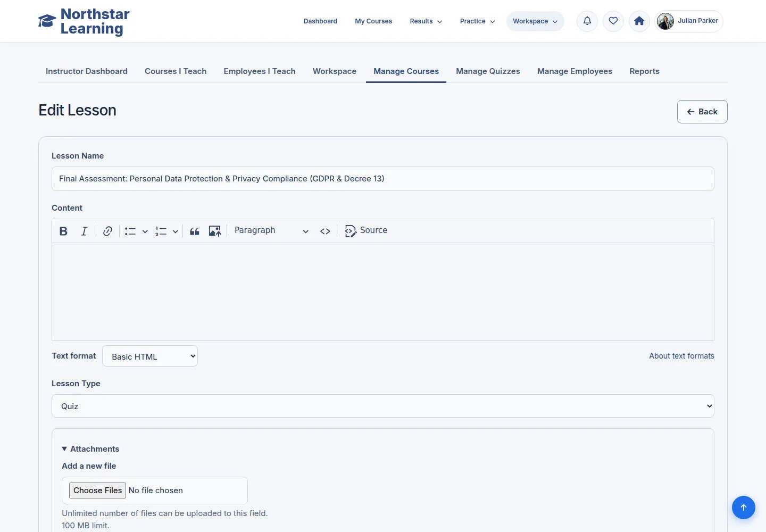This screenshot has width=766, height=532.
Task: Open the Paragraph heading dropdown
Action: coord(271,231)
